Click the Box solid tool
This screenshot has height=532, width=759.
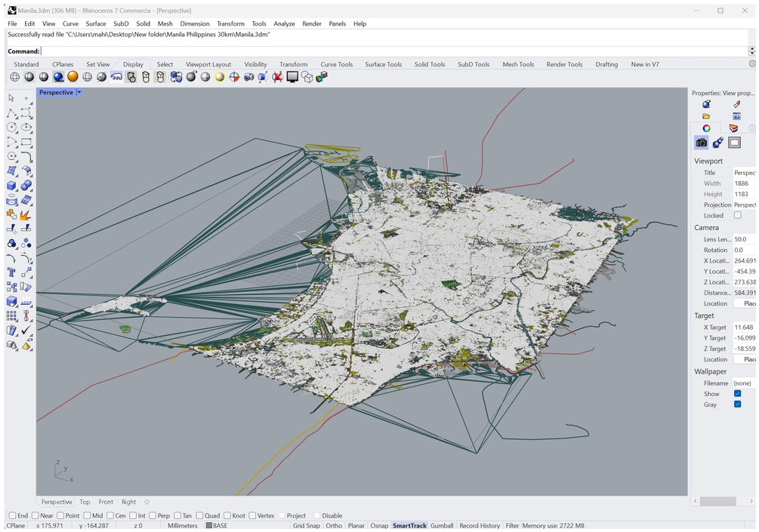coord(12,186)
